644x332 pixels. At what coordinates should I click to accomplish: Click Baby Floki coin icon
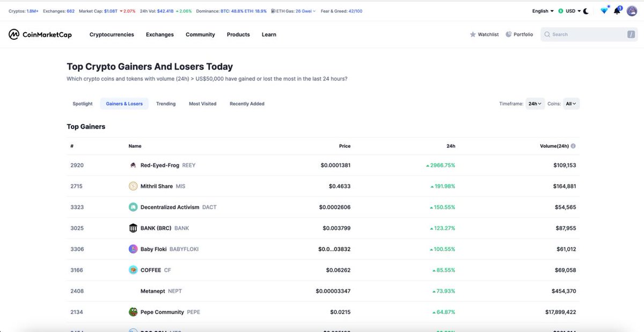click(133, 249)
